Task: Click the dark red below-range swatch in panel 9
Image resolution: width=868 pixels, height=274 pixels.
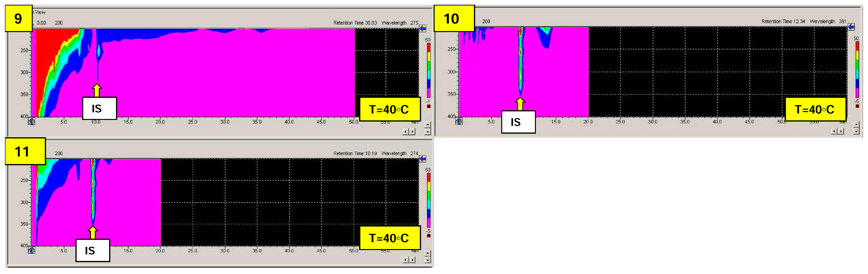Action: (x=429, y=106)
